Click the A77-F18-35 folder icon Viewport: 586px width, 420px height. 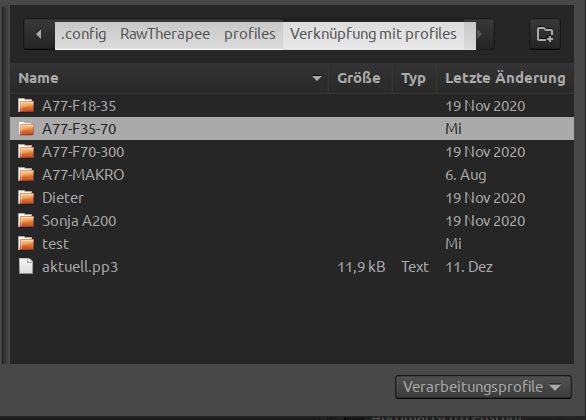[26, 106]
